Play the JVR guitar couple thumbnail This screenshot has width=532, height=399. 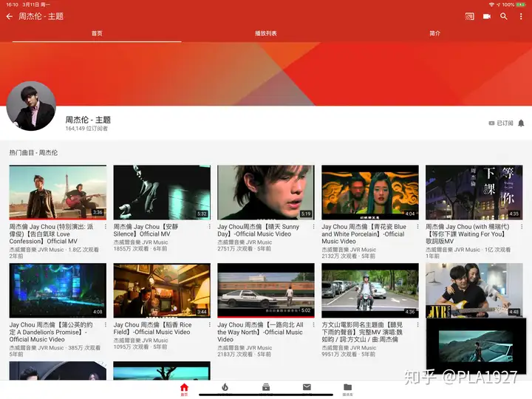(474, 290)
